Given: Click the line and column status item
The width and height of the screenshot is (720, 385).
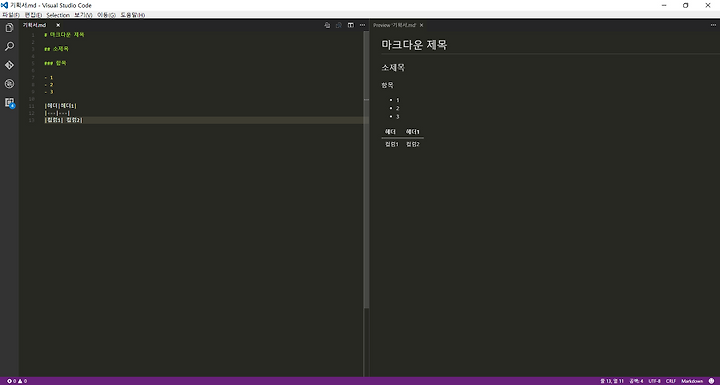Looking at the screenshot, I should tap(612, 381).
